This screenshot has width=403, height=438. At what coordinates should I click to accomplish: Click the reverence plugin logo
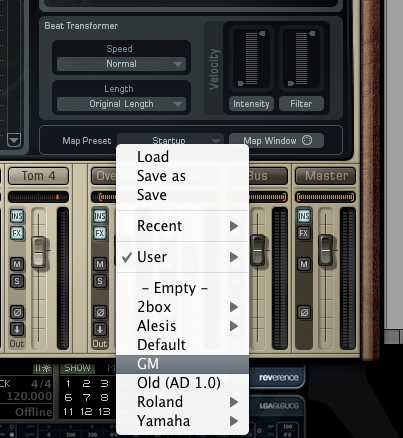click(279, 378)
